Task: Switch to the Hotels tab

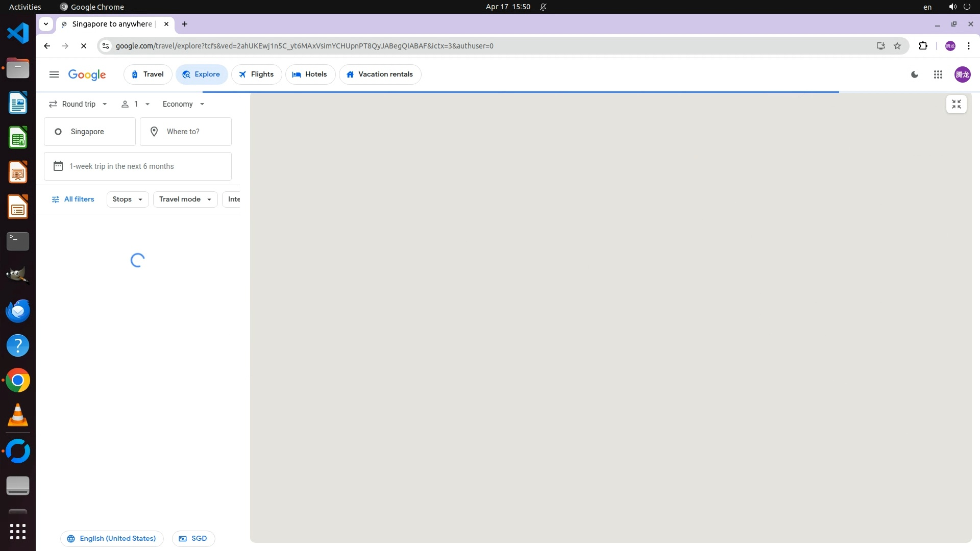Action: pos(310,74)
